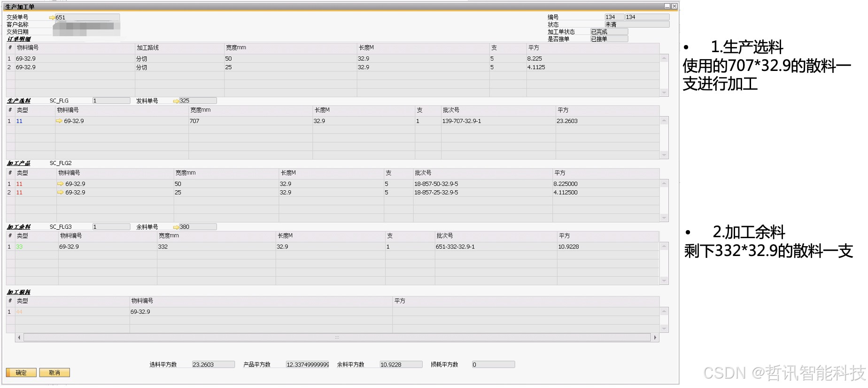868x388 pixels.
Task: Select 物料编号 cell 69-32.9 in 加工损耗
Action: pyautogui.click(x=261, y=312)
